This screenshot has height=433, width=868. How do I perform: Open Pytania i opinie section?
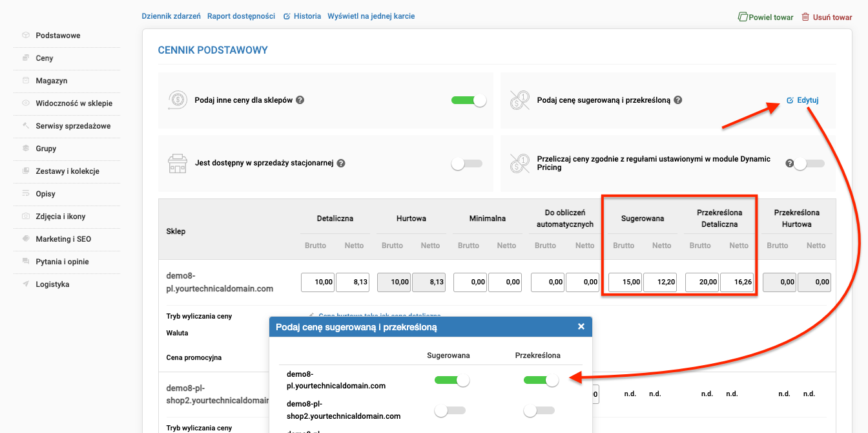(62, 262)
